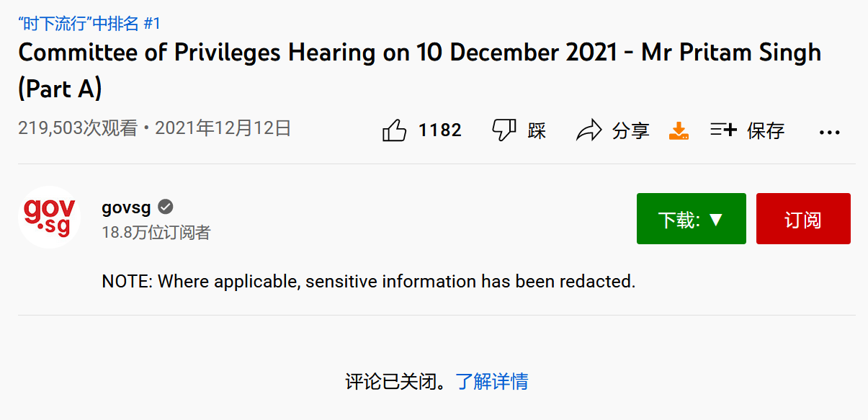Open the 了解详情 link
Viewport: 868px width, 420px height.
(x=492, y=381)
